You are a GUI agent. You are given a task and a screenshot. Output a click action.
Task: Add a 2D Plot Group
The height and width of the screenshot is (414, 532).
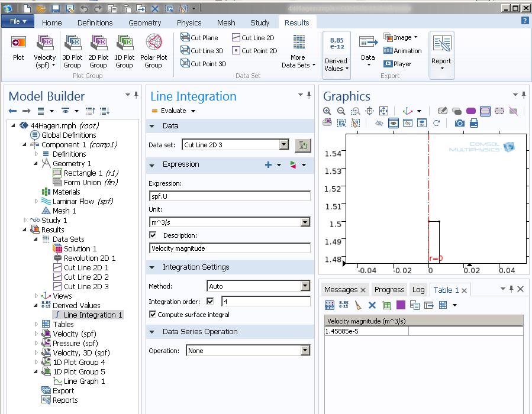[x=98, y=51]
